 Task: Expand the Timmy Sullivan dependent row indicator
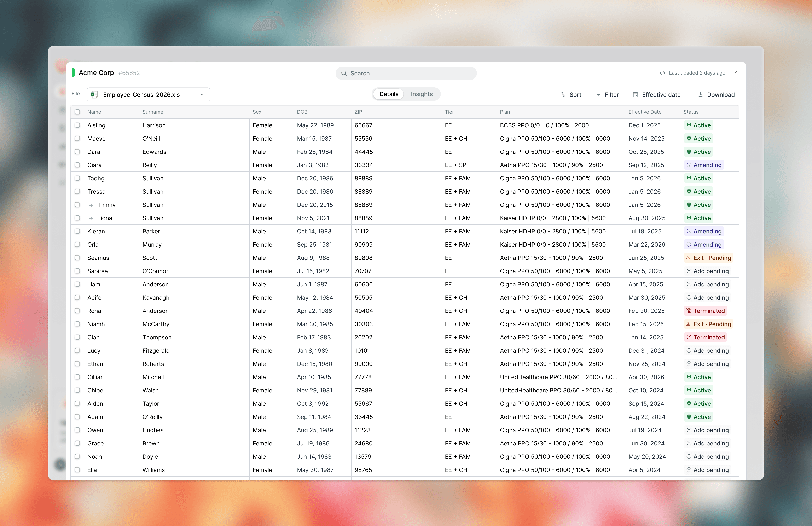click(91, 205)
